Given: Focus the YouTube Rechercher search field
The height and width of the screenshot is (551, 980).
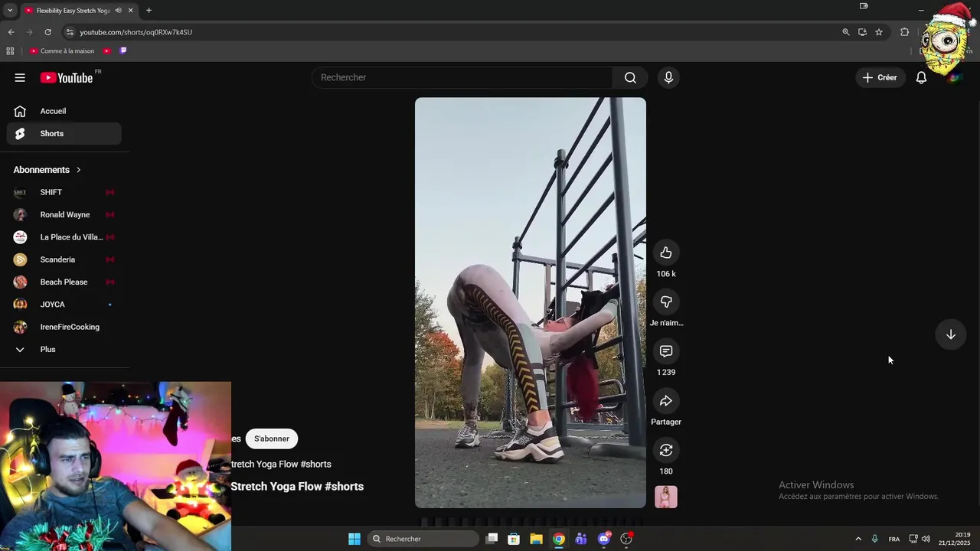Looking at the screenshot, I should [x=462, y=77].
